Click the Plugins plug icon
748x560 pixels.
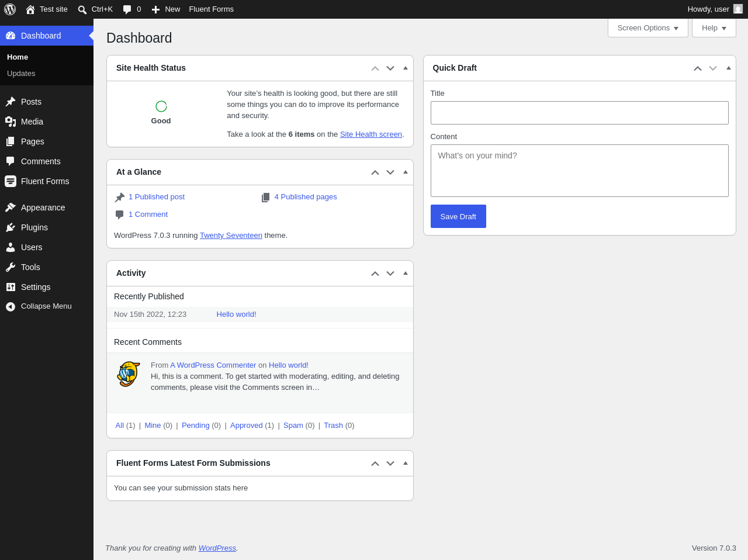point(11,227)
